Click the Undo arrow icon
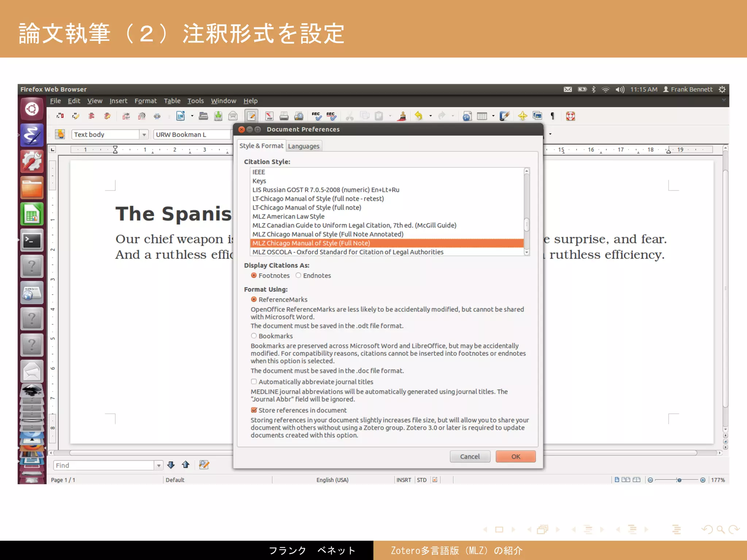The height and width of the screenshot is (560, 747). pos(419,116)
